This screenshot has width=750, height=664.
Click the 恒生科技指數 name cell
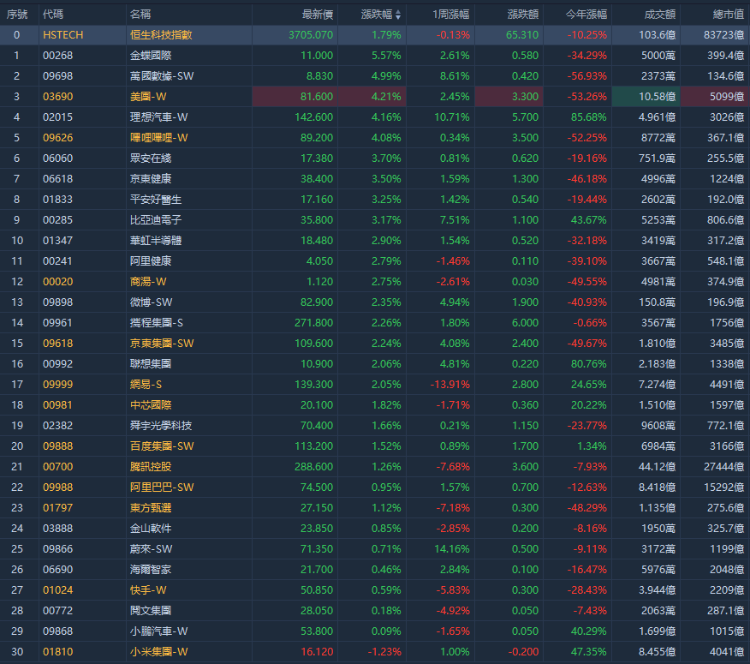161,35
